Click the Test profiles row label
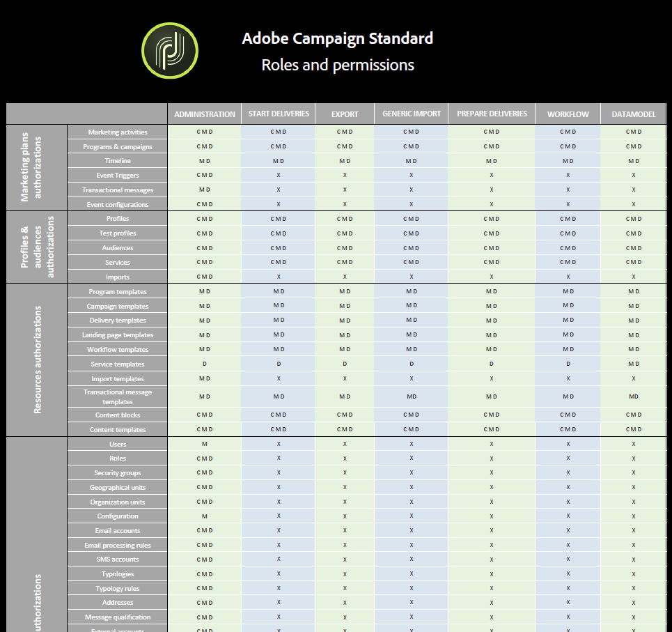The width and height of the screenshot is (672, 632). point(118,233)
